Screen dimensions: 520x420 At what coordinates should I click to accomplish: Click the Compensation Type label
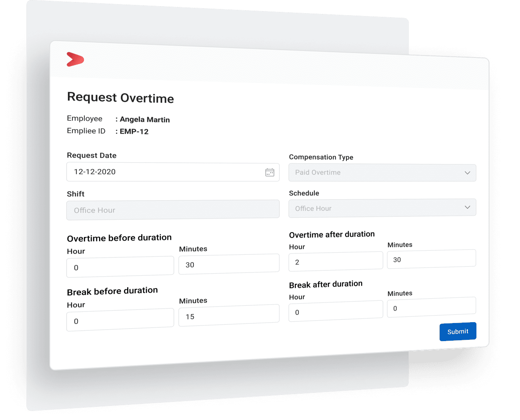(321, 157)
